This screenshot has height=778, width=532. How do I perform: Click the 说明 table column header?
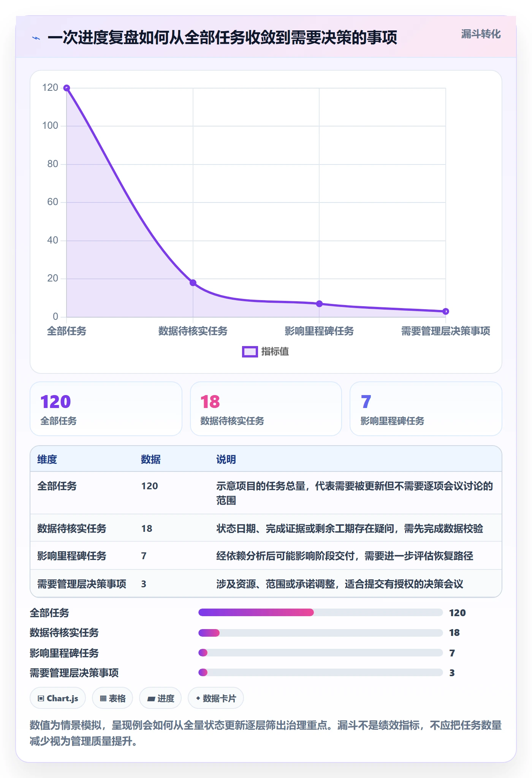point(226,460)
